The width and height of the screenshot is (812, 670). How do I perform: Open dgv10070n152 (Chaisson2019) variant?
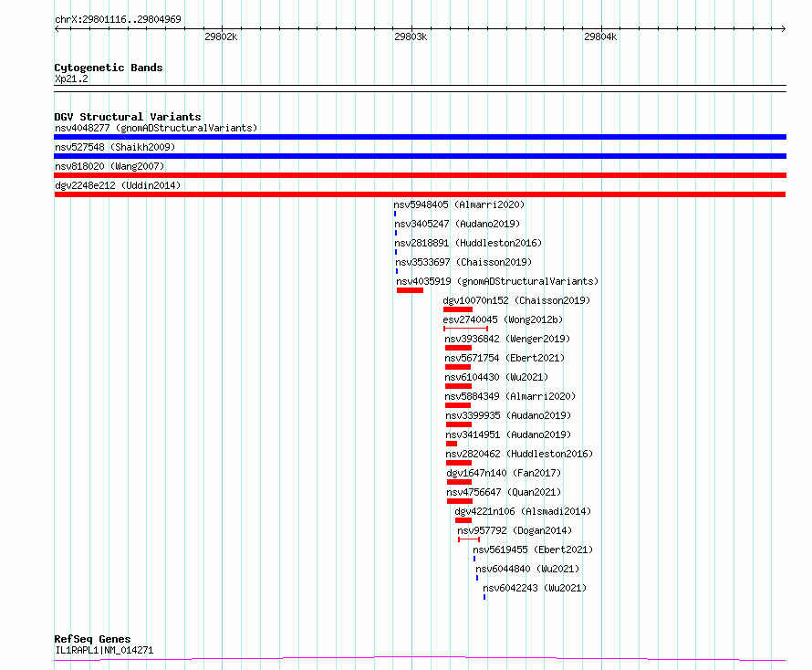(x=516, y=300)
